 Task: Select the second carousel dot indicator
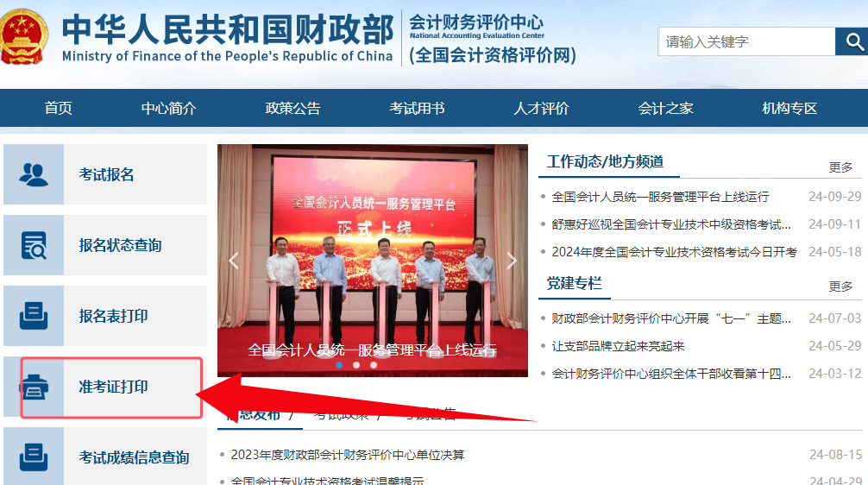tap(356, 365)
